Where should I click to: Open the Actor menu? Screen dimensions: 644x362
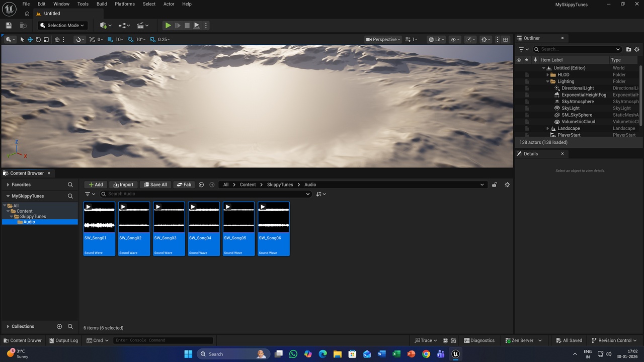(x=169, y=4)
